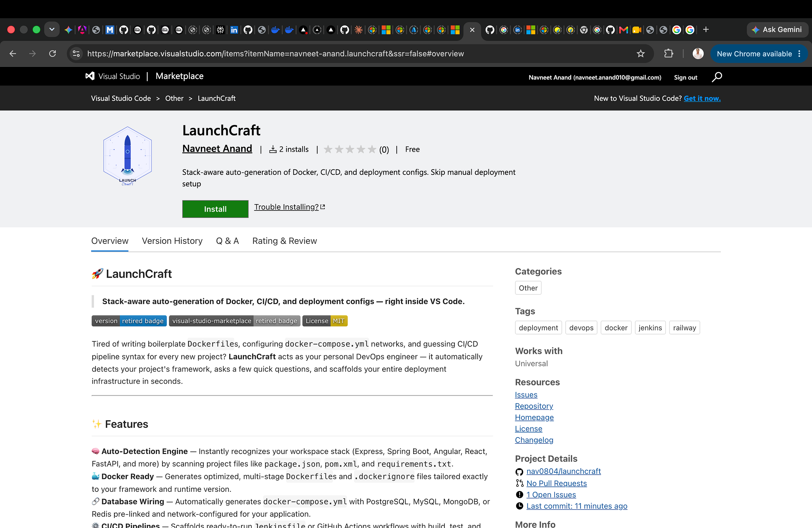
Task: Switch to the Google Meet camera tab
Action: click(x=636, y=30)
